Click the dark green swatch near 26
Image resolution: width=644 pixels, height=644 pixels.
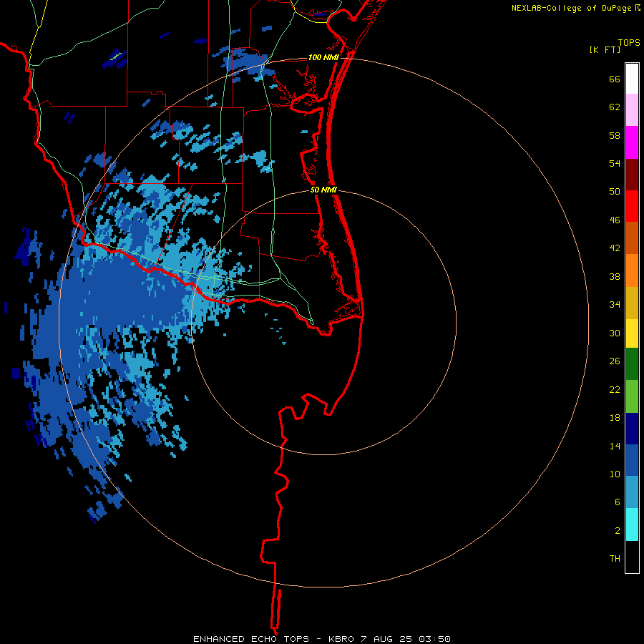click(x=632, y=364)
